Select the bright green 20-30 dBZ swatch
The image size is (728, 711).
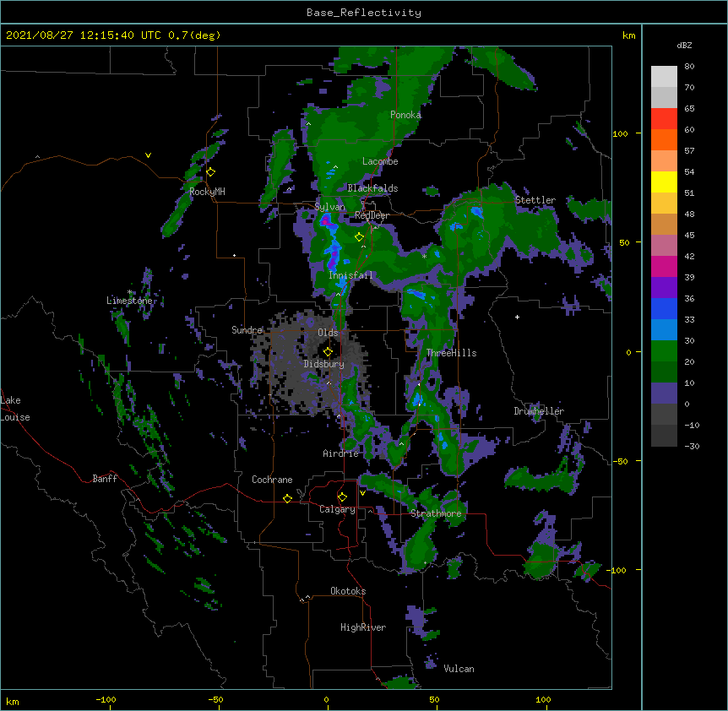point(664,351)
